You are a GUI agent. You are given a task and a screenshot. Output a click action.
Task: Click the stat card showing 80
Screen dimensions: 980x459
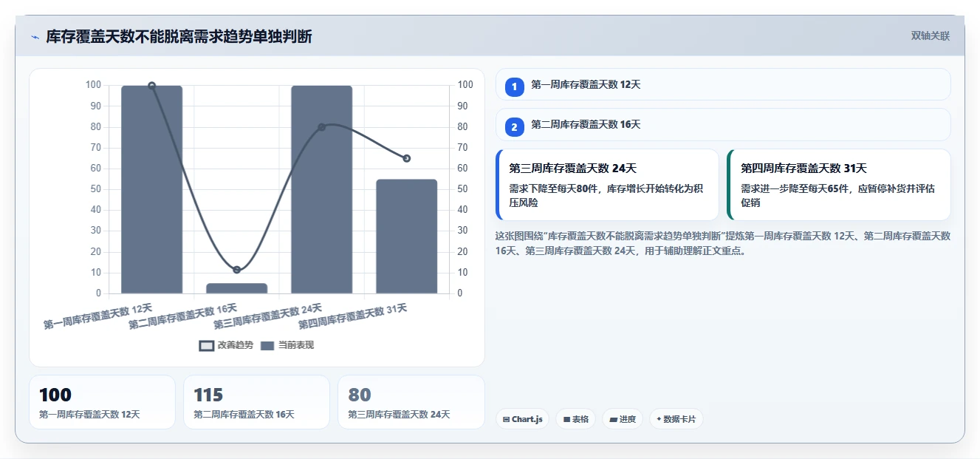(411, 402)
